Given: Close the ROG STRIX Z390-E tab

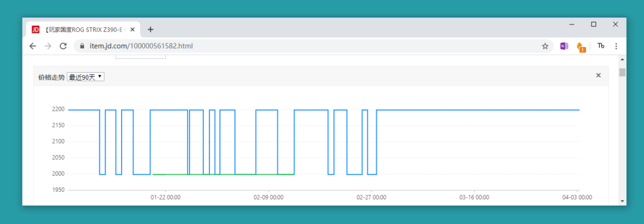Looking at the screenshot, I should tap(132, 30).
